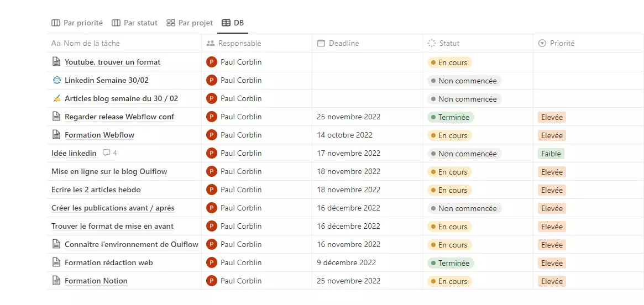Click the page icon of Formation Webflow
Image resolution: width=644 pixels, height=305 pixels.
tap(56, 135)
